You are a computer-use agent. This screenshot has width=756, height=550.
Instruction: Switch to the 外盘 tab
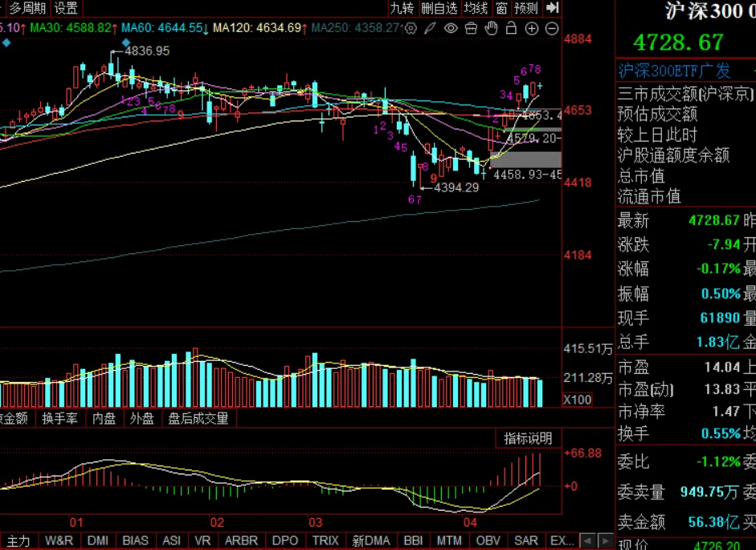[141, 418]
